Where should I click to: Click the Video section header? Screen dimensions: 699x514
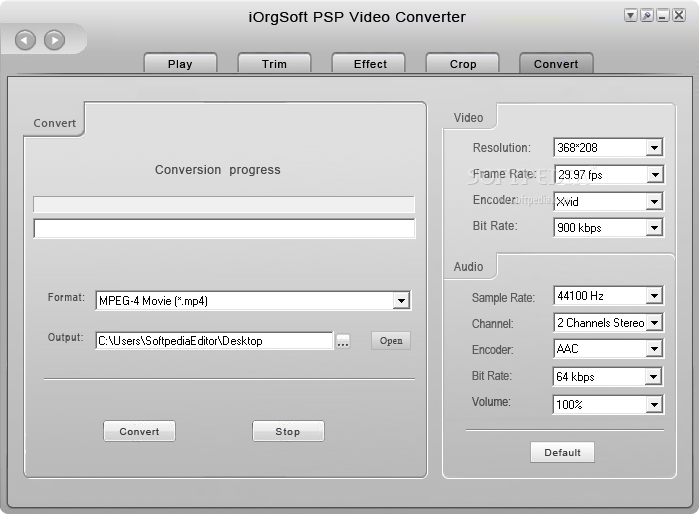click(x=468, y=118)
